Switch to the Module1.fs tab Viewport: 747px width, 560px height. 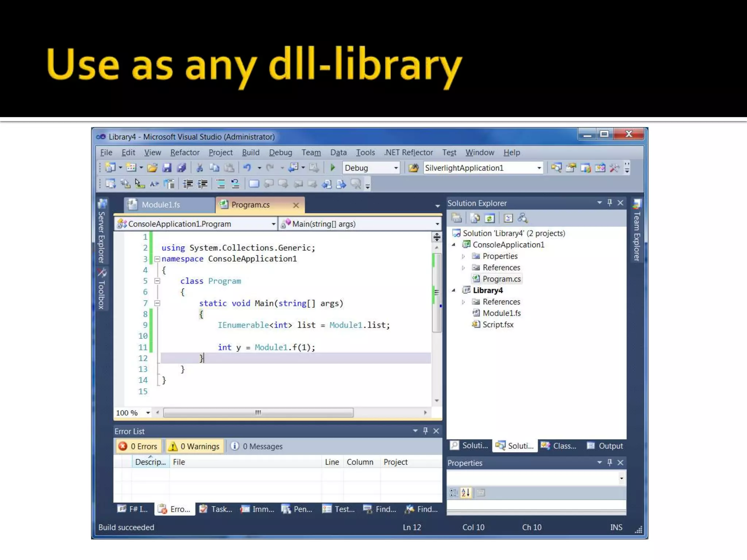(x=169, y=205)
